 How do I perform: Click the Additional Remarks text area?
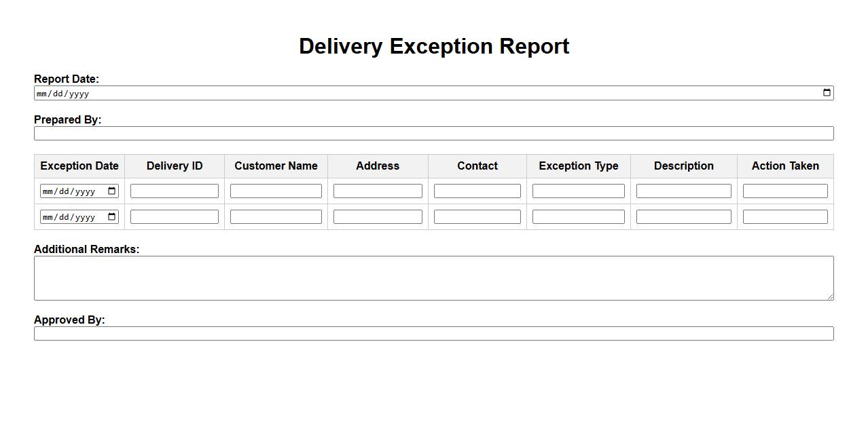433,278
